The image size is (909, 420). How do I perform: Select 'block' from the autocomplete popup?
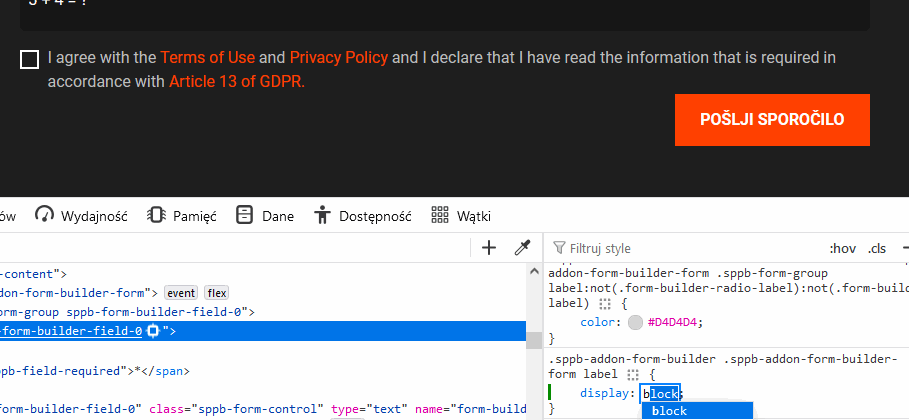click(x=670, y=411)
